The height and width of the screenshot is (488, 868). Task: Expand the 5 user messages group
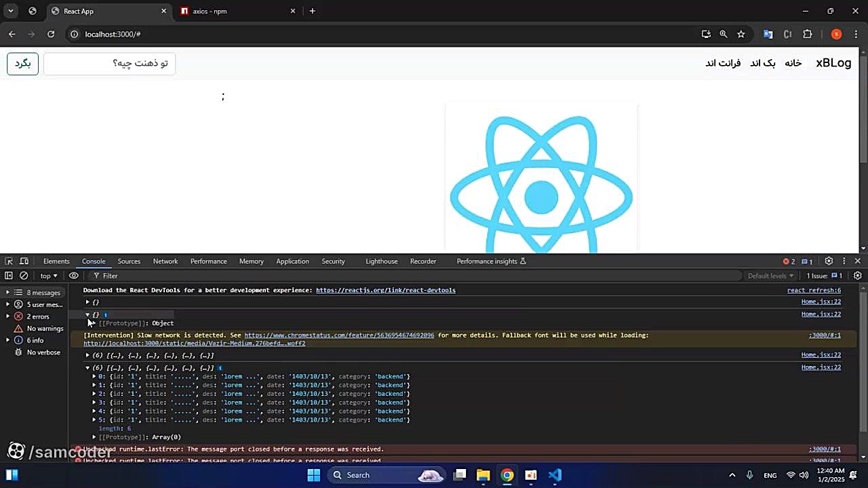(8, 304)
